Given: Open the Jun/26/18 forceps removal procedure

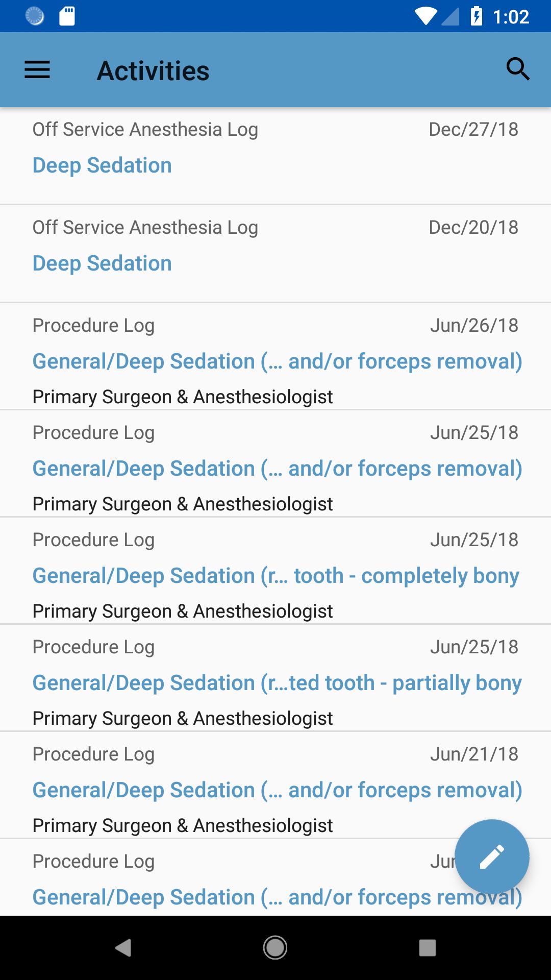Looking at the screenshot, I should 275,356.
